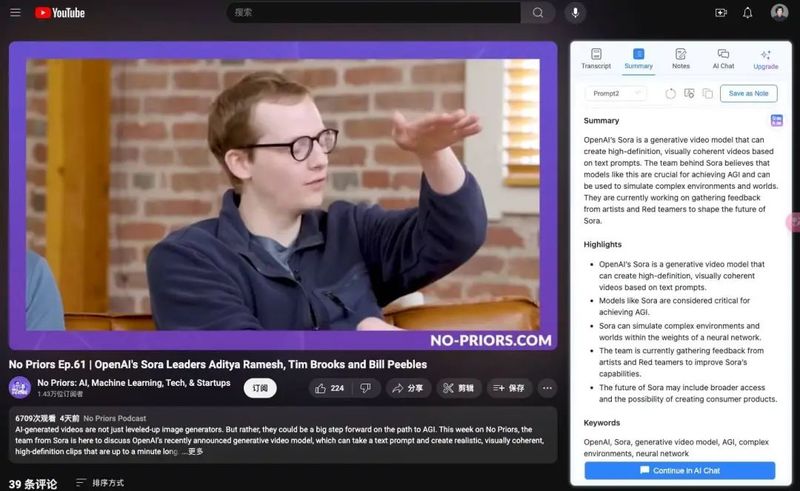
Task: Copy the summary with the copy icon
Action: click(708, 93)
